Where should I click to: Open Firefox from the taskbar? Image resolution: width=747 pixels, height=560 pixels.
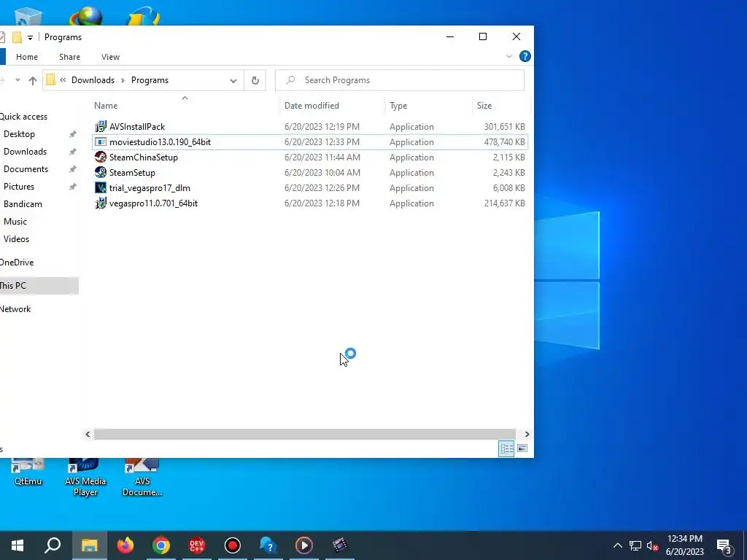click(125, 545)
